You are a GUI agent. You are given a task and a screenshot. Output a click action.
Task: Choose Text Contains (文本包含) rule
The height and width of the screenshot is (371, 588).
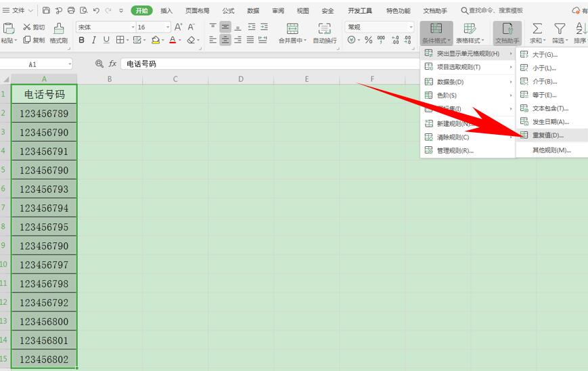click(552, 108)
